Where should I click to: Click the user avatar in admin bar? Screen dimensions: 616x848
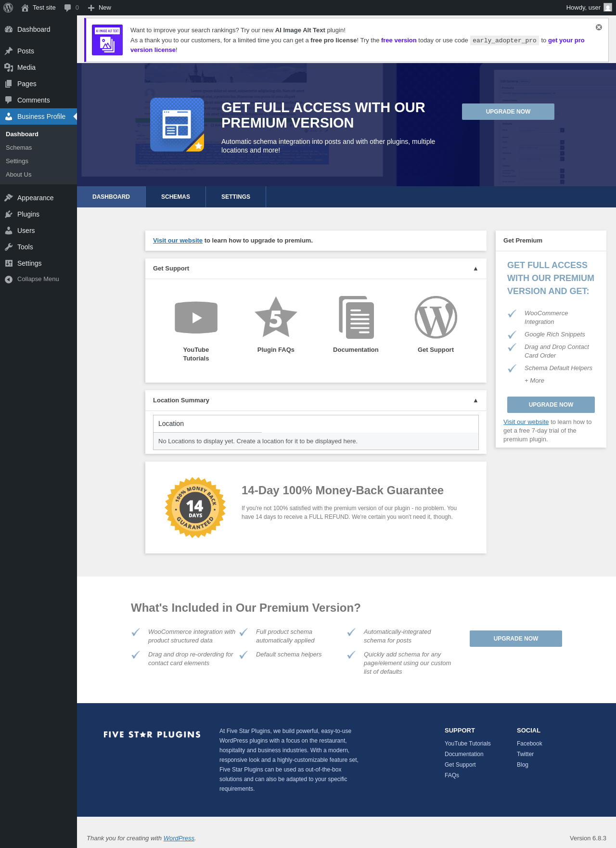608,8
